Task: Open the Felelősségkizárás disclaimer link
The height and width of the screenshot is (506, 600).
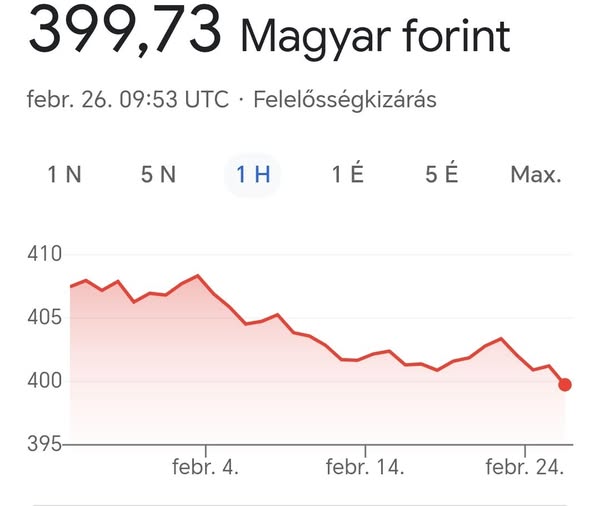Action: (345, 100)
